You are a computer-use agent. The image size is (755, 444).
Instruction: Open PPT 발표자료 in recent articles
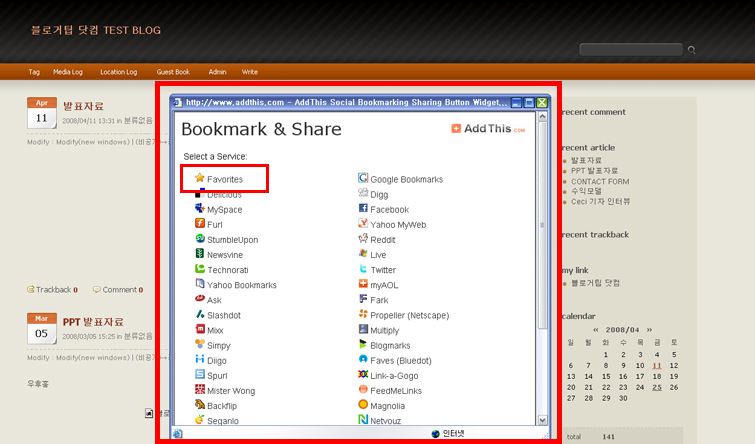tap(594, 171)
